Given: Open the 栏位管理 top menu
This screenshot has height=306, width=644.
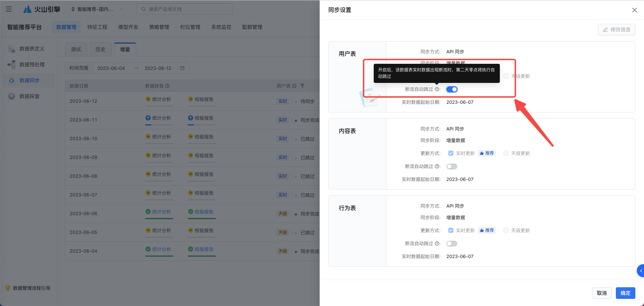Looking at the screenshot, I should point(190,27).
